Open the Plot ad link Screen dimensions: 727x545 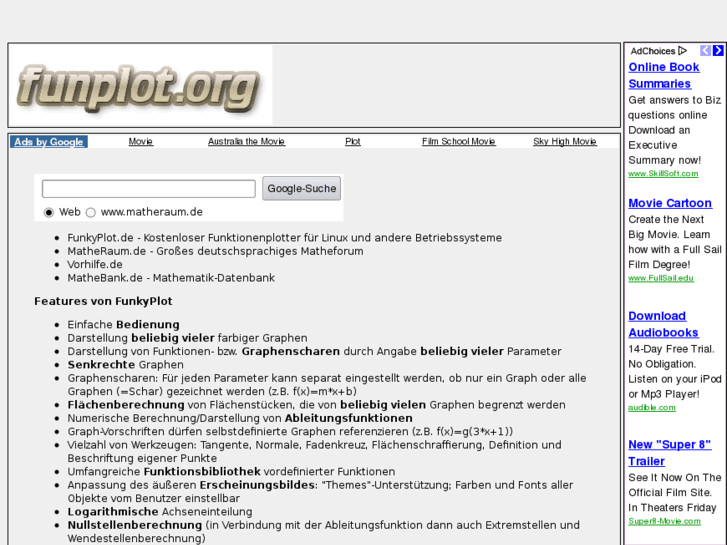[352, 141]
